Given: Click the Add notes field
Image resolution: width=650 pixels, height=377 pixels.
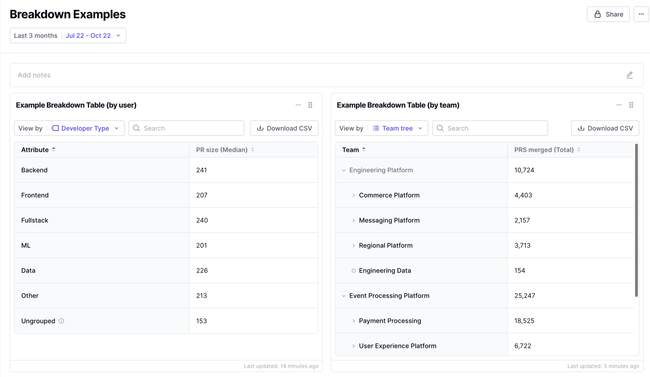Looking at the screenshot, I should 326,75.
